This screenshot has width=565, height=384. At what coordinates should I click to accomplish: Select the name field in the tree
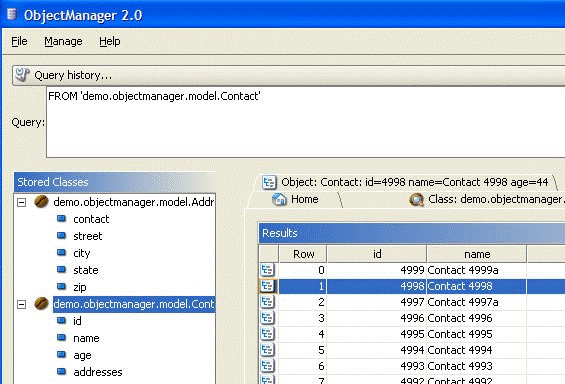coord(86,338)
